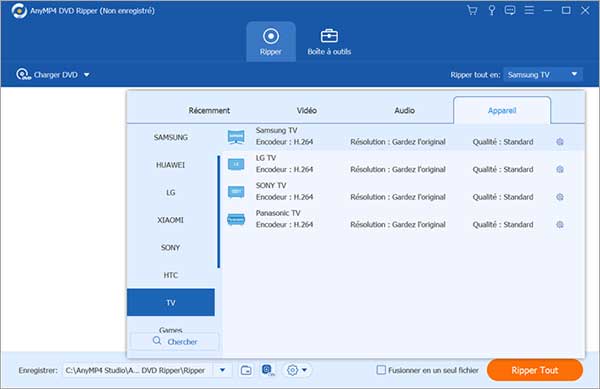Open the bottom settings gear icon
Viewport: 600px width, 389px height.
tap(292, 370)
